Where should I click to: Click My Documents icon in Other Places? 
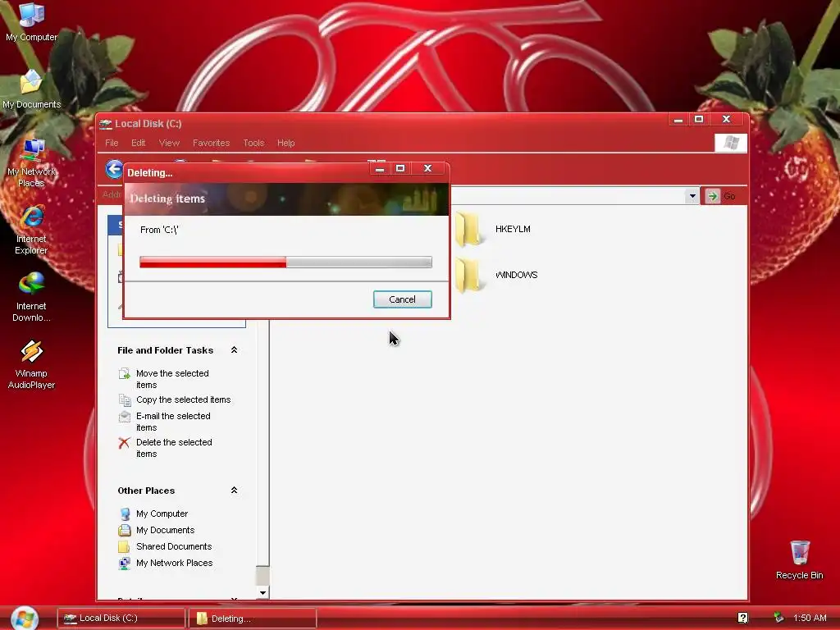pyautogui.click(x=125, y=531)
